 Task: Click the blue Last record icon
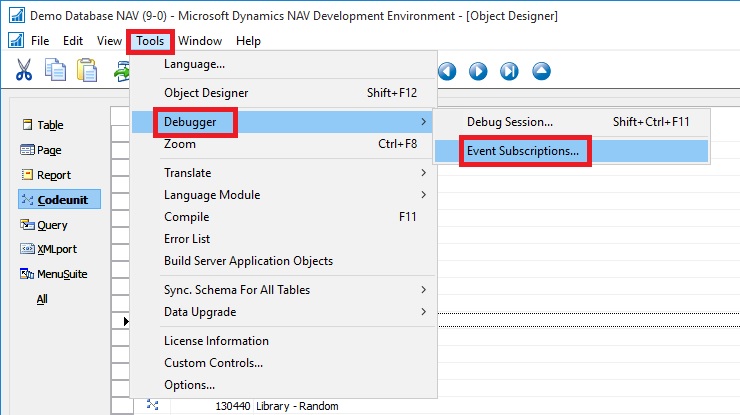click(x=509, y=71)
